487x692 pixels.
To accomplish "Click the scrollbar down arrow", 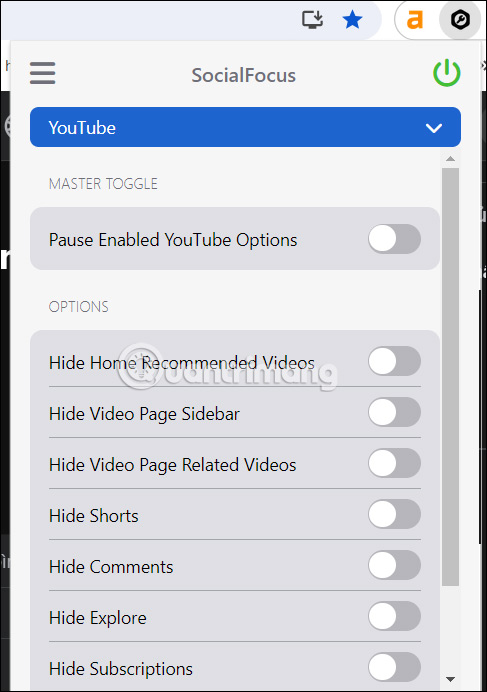I will tap(450, 679).
